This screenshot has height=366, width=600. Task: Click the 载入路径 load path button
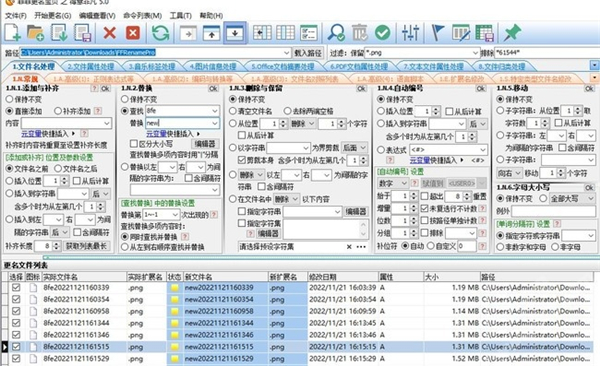click(308, 53)
